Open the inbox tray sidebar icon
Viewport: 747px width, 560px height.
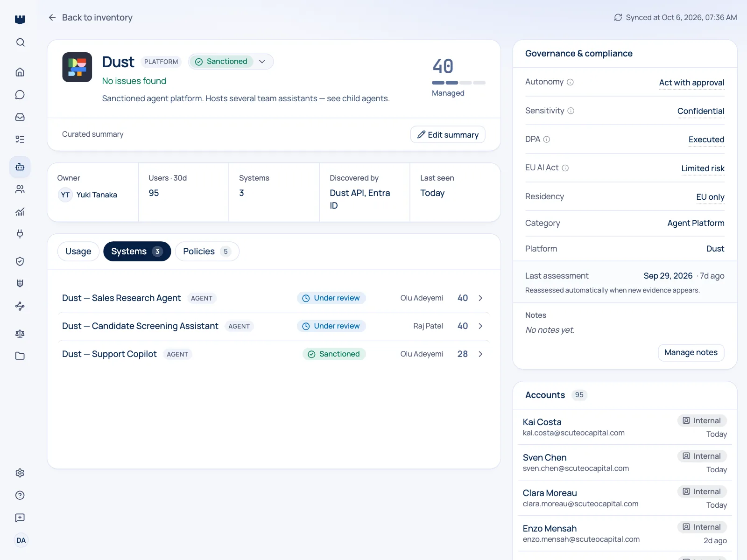tap(20, 117)
